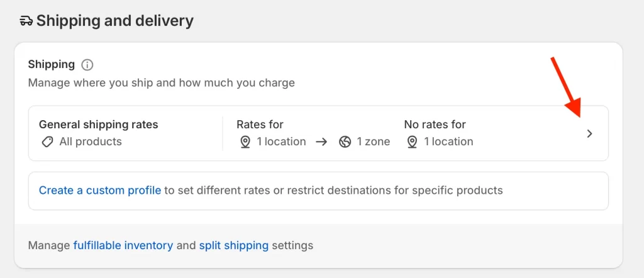Open the split shipping settings link
Viewport: 644px width, 278px height.
[x=234, y=245]
